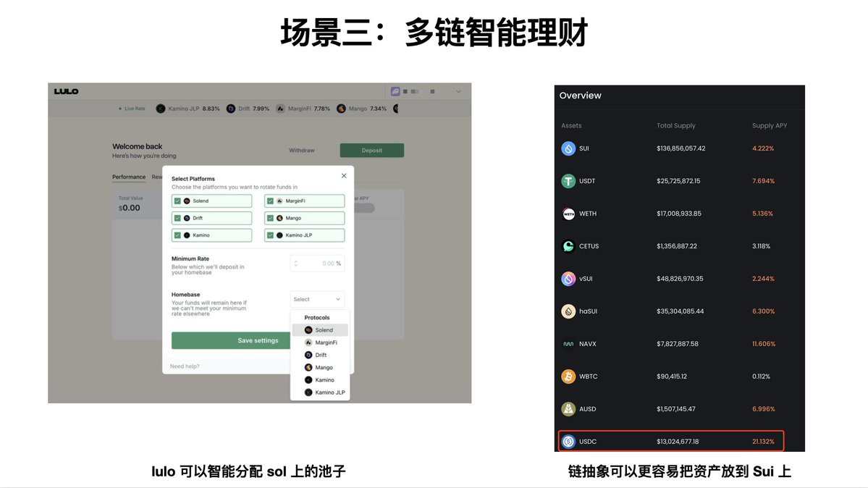The height and width of the screenshot is (488, 868).
Task: Click USDC total supply $13,024,677.18
Action: [x=678, y=442]
